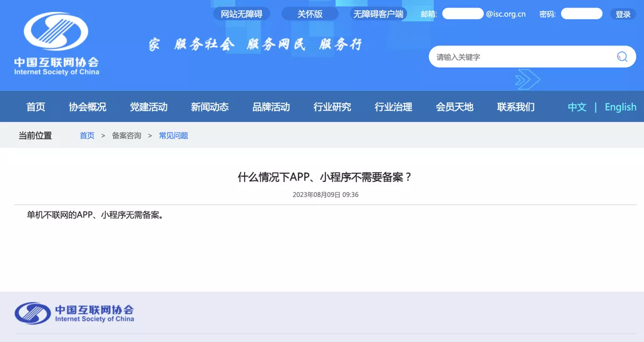The image size is (644, 342).
Task: Click the double arrow decoration icon
Action: point(527,80)
